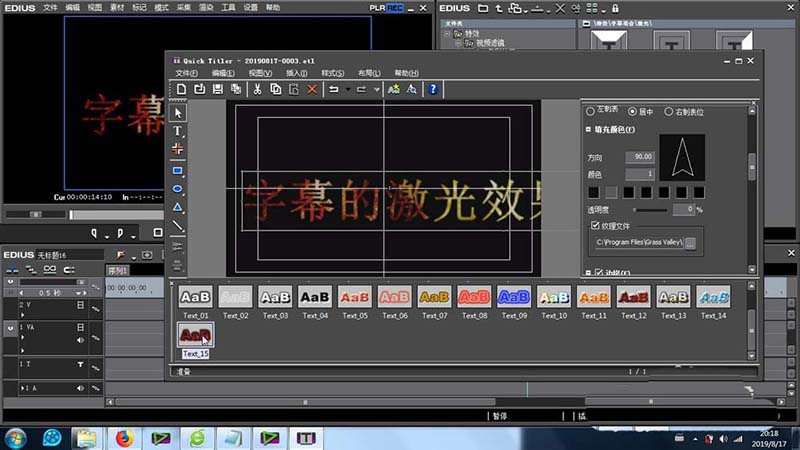800x450 pixels.
Task: Toggle speaker mute on 1 A track
Action: 80,388
